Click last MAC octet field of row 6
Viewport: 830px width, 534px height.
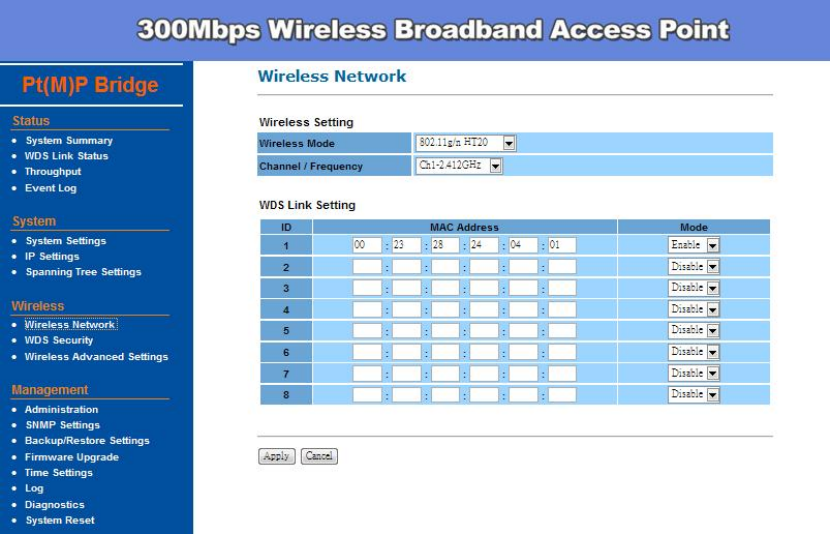[562, 352]
